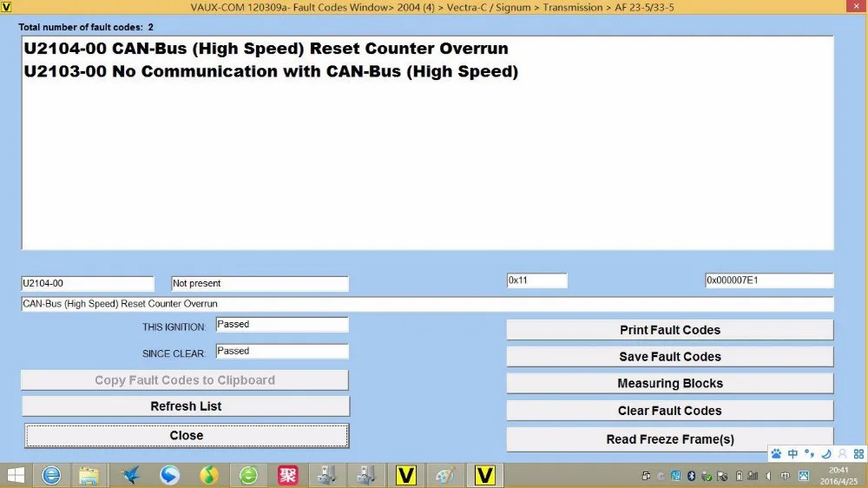Click the Save Fault Codes button

point(670,357)
